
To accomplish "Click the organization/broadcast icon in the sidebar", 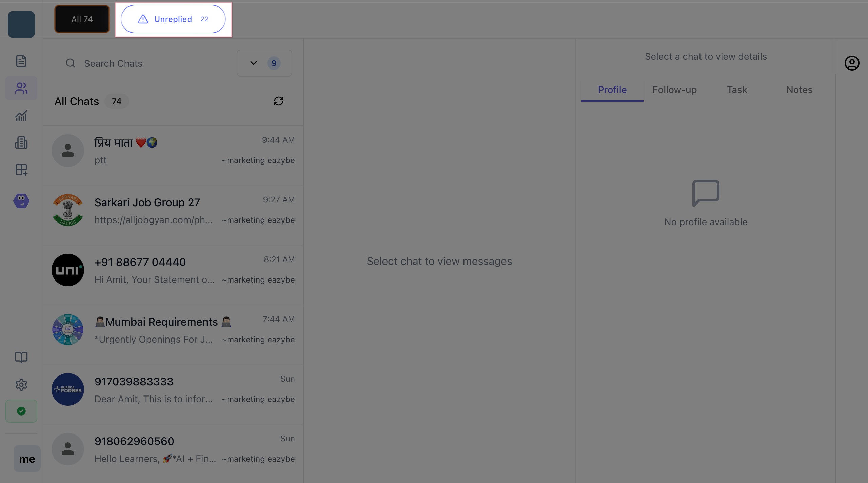I will coord(21,142).
